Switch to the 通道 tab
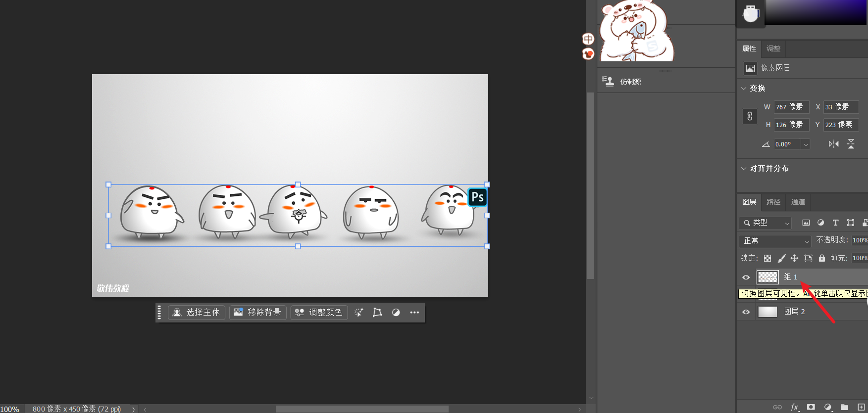The width and height of the screenshot is (868, 413). [x=798, y=202]
